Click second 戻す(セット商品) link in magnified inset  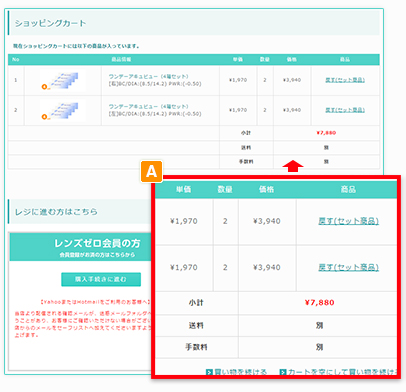point(348,267)
